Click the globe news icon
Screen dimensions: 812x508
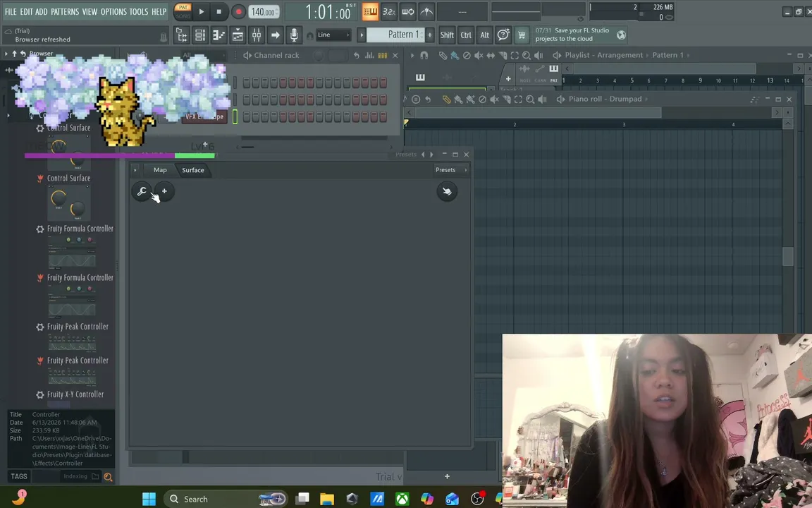(x=621, y=35)
